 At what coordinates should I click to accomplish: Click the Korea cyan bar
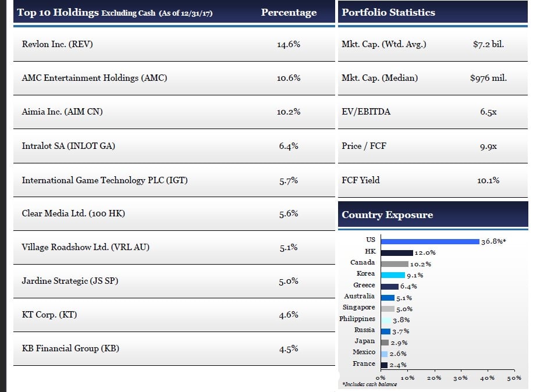tap(393, 275)
